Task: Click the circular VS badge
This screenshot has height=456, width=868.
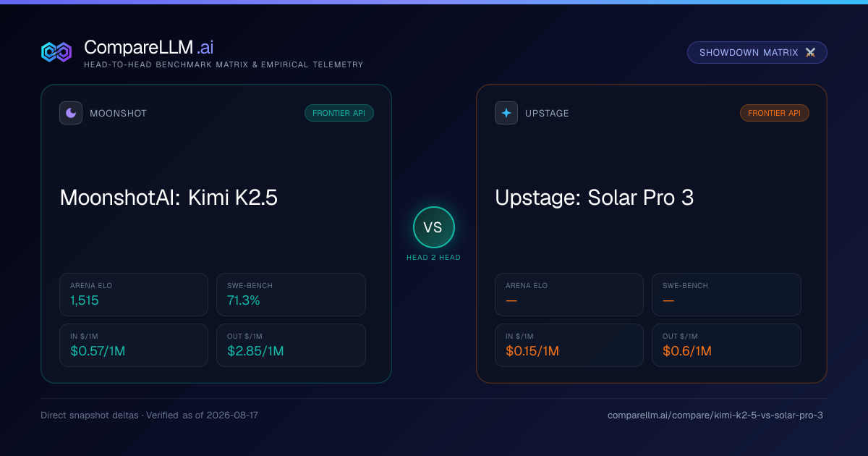Action: (433, 227)
